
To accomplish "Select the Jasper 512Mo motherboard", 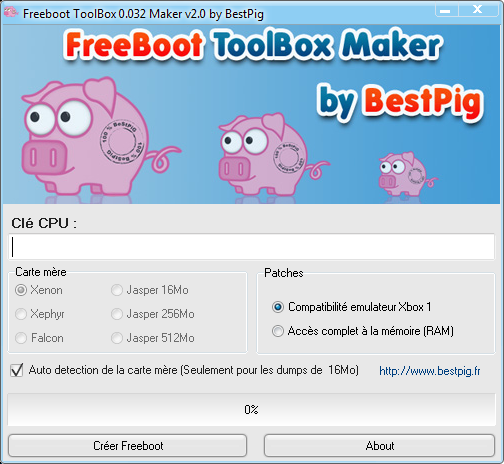I will point(117,338).
